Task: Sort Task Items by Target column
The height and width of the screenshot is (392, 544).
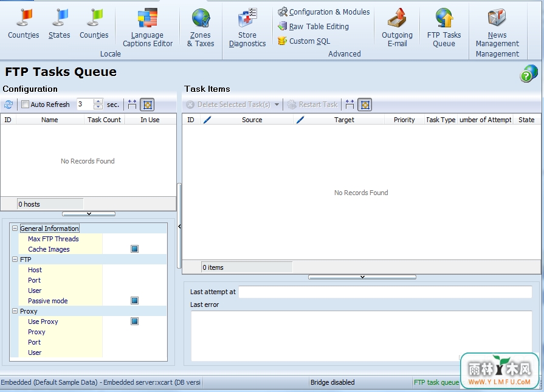Action: 344,120
